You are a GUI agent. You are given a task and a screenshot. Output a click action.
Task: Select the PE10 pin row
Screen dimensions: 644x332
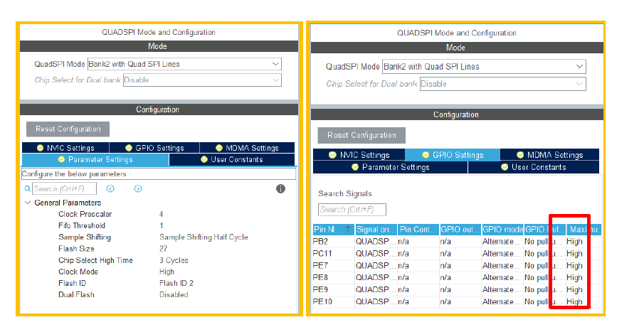point(457,301)
